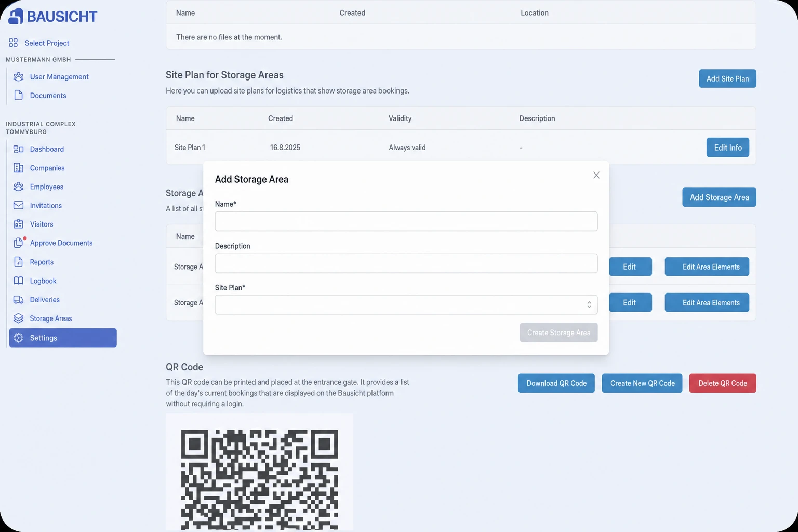798x532 pixels.
Task: Click the Always valid cell
Action: (x=407, y=148)
